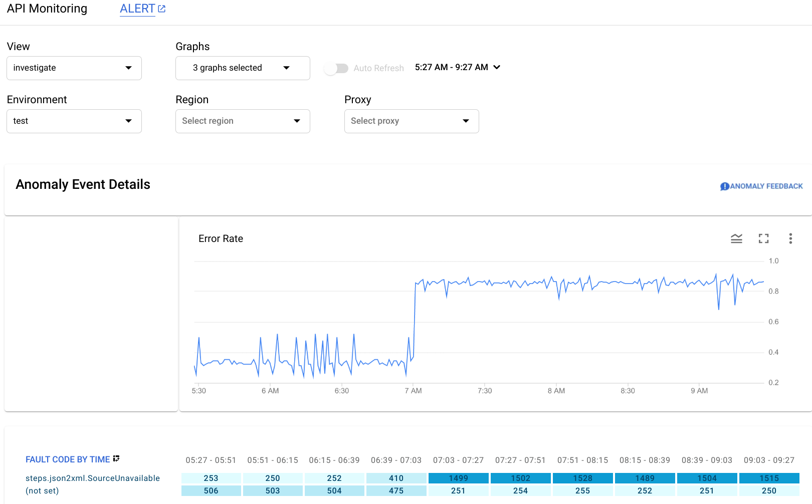Toggle the area chart style on Error Rate graph
Screen dimensions: 812x504
click(736, 239)
